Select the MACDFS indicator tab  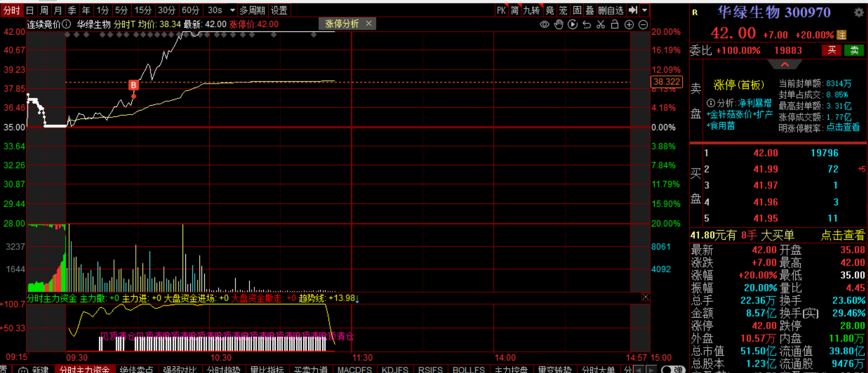click(x=354, y=369)
